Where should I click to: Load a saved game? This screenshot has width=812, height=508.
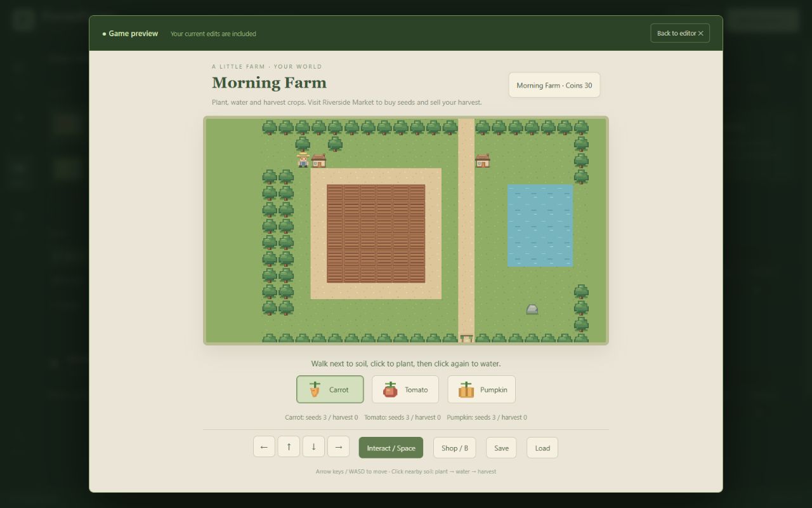(x=542, y=448)
